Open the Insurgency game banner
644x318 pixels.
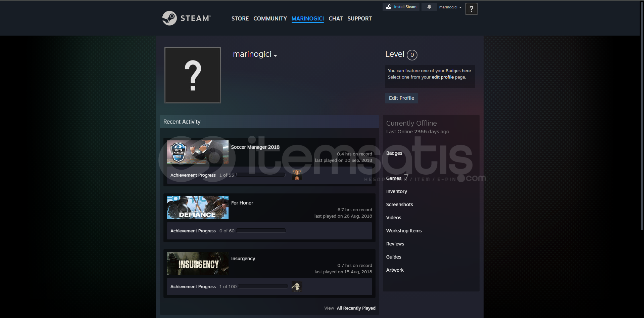pyautogui.click(x=198, y=263)
